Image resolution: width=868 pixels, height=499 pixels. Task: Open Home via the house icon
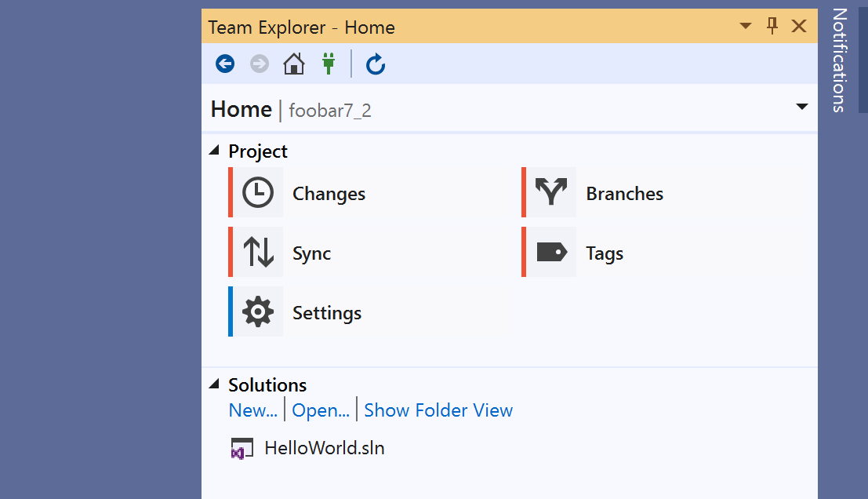click(294, 64)
